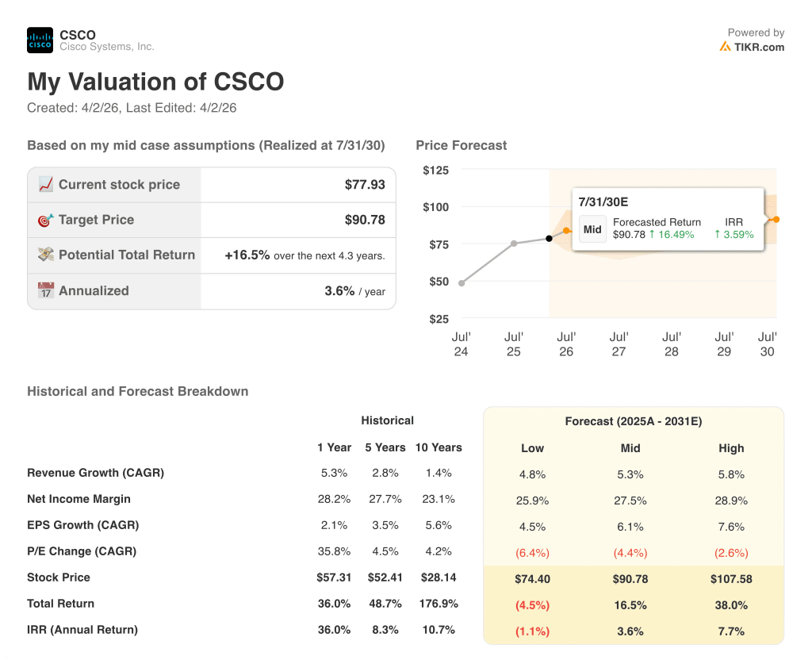Click the black data point near Jul '26
The height and width of the screenshot is (660, 812).
click(549, 238)
